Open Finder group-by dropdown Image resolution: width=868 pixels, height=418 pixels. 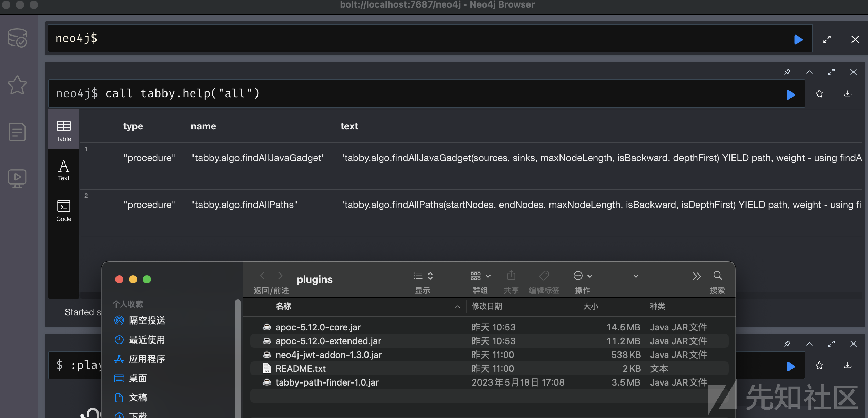click(x=480, y=276)
